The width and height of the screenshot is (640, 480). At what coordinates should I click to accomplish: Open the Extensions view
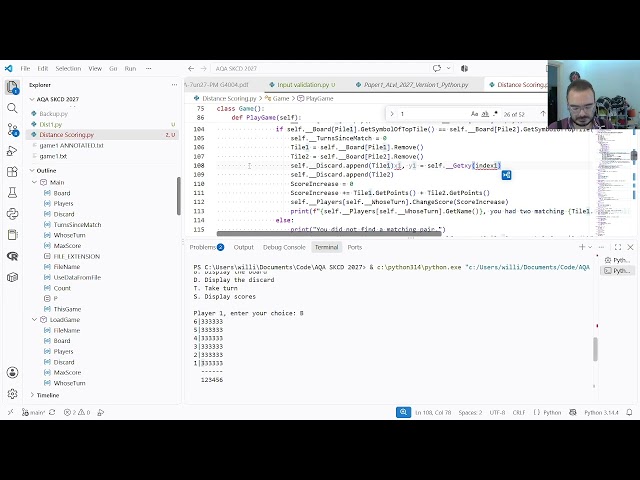point(12,172)
